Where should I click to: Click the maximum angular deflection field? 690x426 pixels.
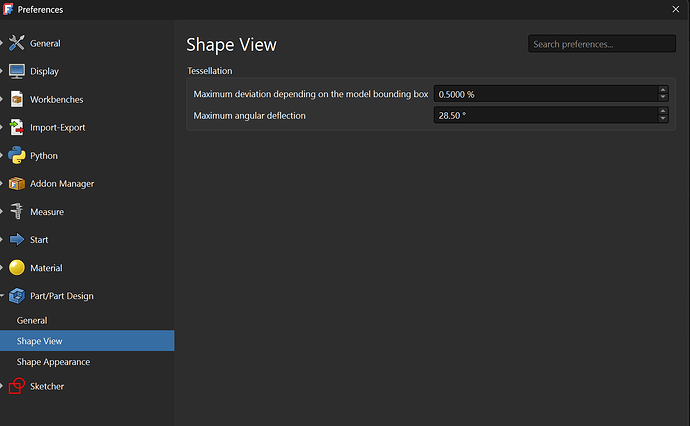[x=546, y=115]
